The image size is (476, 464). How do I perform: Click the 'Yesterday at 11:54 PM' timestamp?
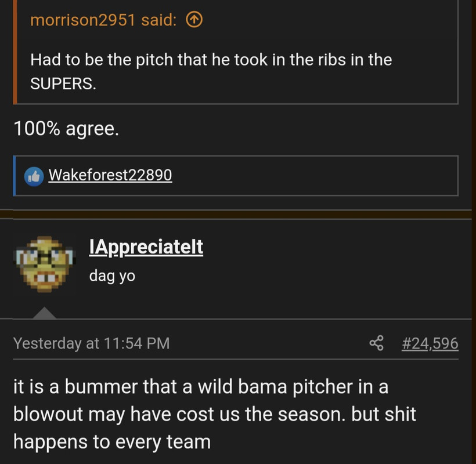(91, 343)
